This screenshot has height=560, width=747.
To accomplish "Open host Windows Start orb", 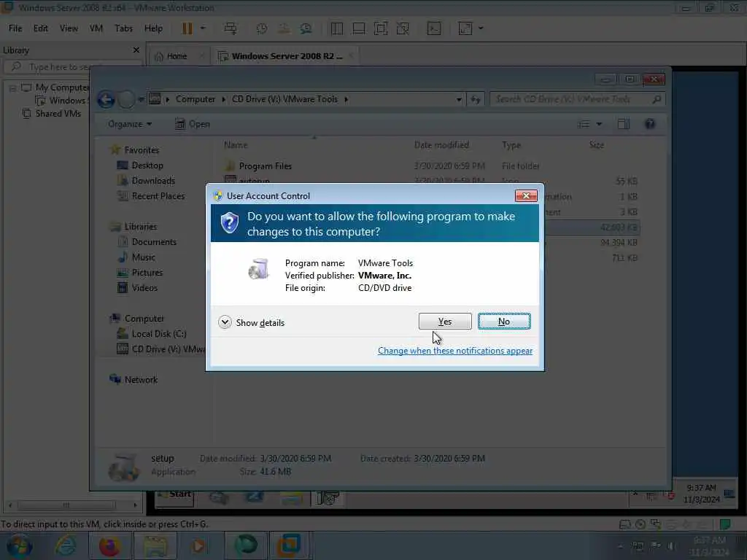I will tap(19, 545).
